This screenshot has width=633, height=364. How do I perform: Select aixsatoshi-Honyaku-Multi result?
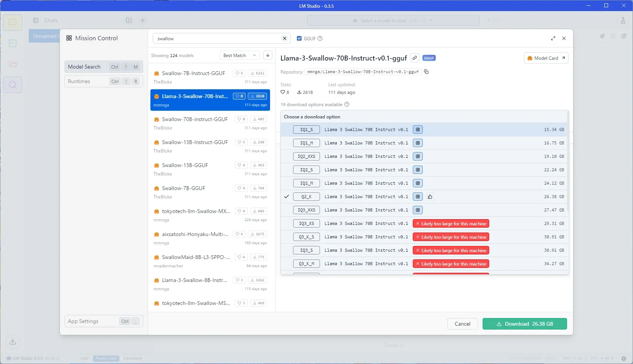click(x=210, y=238)
